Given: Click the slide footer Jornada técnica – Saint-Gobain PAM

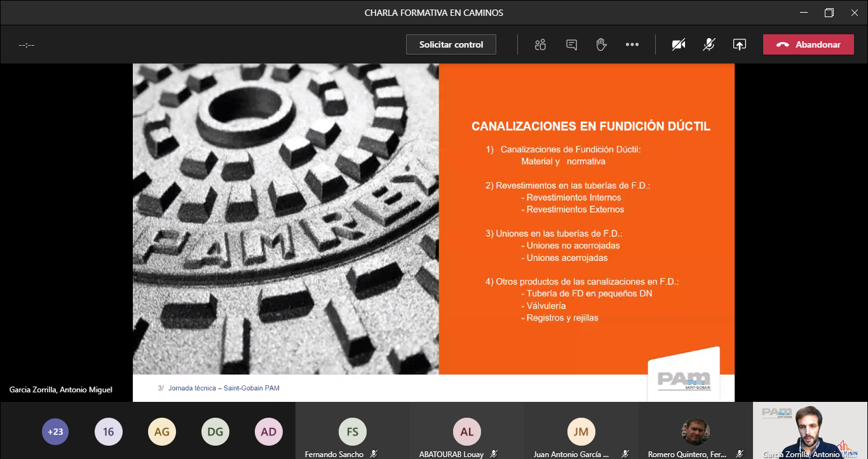Looking at the screenshot, I should coord(224,388).
